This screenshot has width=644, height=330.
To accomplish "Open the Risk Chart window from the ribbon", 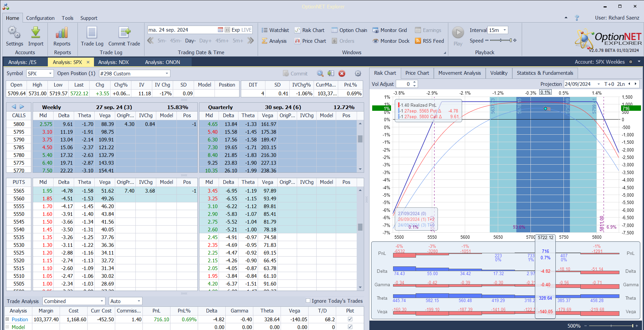I will pos(310,30).
